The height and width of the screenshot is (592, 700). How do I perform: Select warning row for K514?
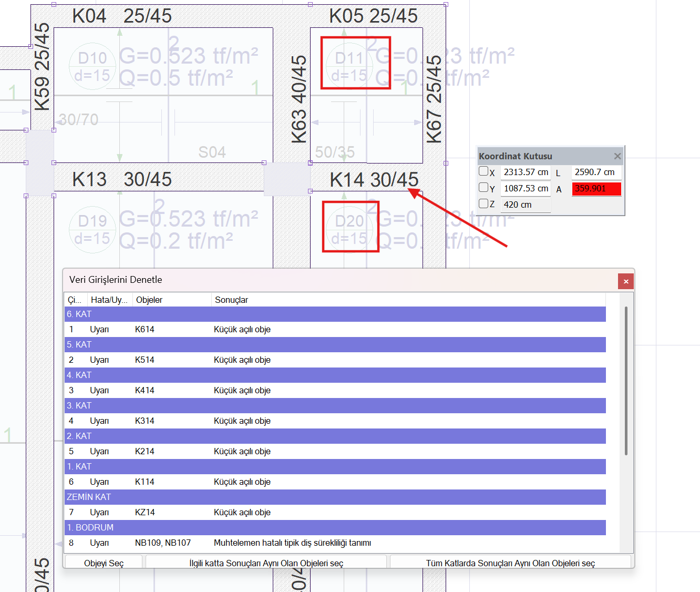335,360
